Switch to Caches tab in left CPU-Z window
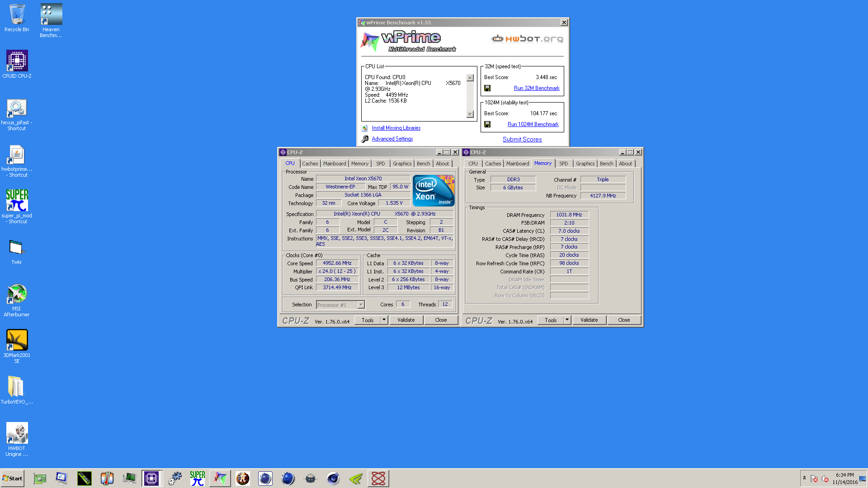Image resolution: width=868 pixels, height=488 pixels. 310,164
